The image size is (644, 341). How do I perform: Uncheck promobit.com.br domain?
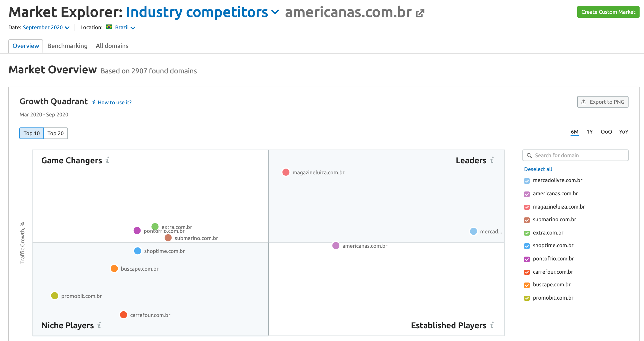point(526,298)
